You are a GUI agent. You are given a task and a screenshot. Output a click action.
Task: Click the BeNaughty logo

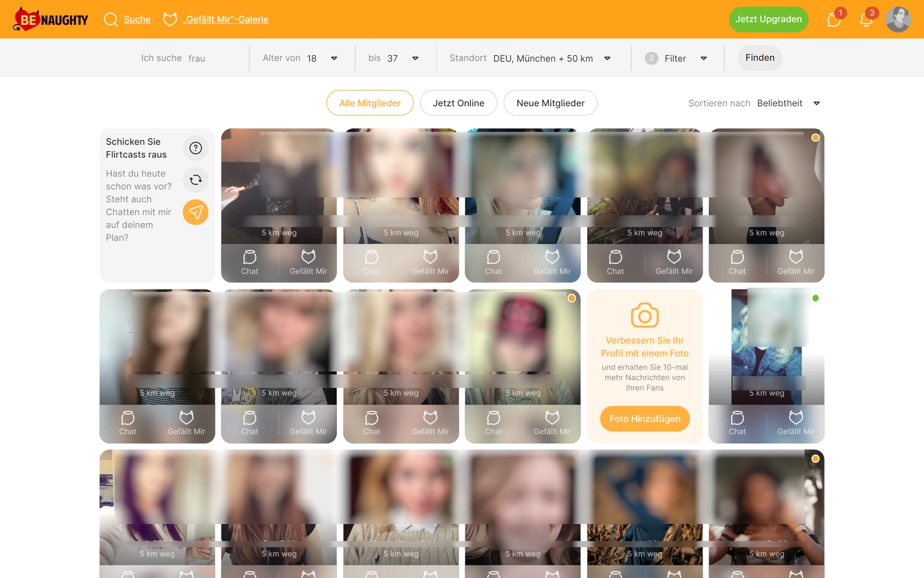(x=51, y=19)
